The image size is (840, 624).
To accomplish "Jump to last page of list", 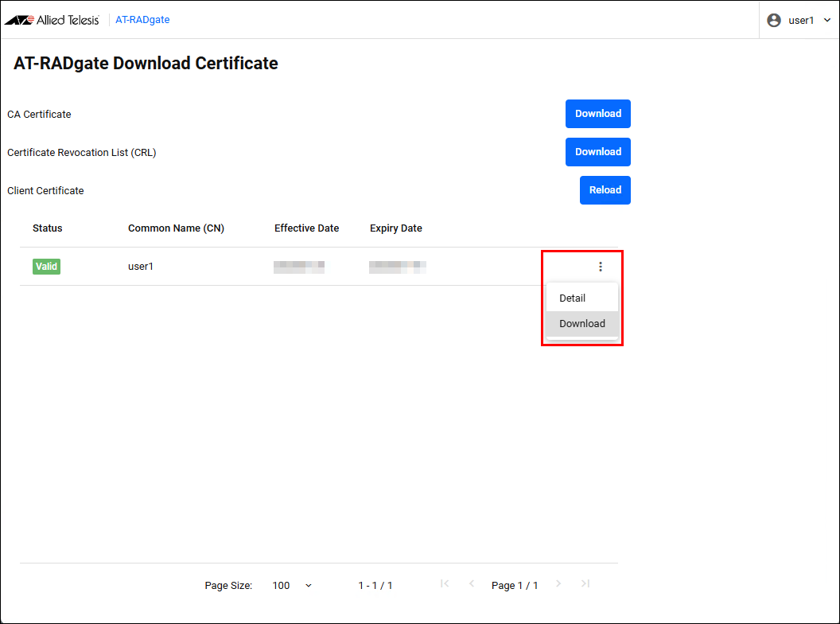I will pos(585,583).
